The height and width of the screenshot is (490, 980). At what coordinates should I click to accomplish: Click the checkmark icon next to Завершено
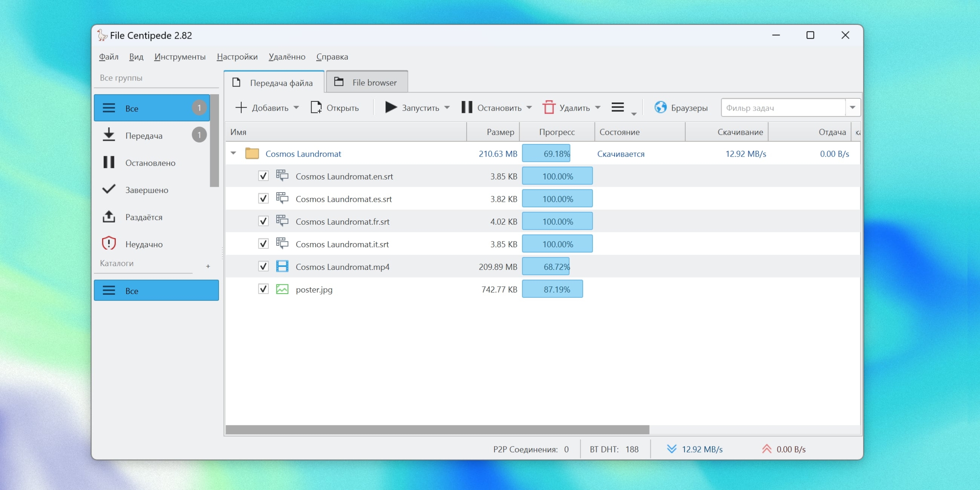click(x=109, y=189)
